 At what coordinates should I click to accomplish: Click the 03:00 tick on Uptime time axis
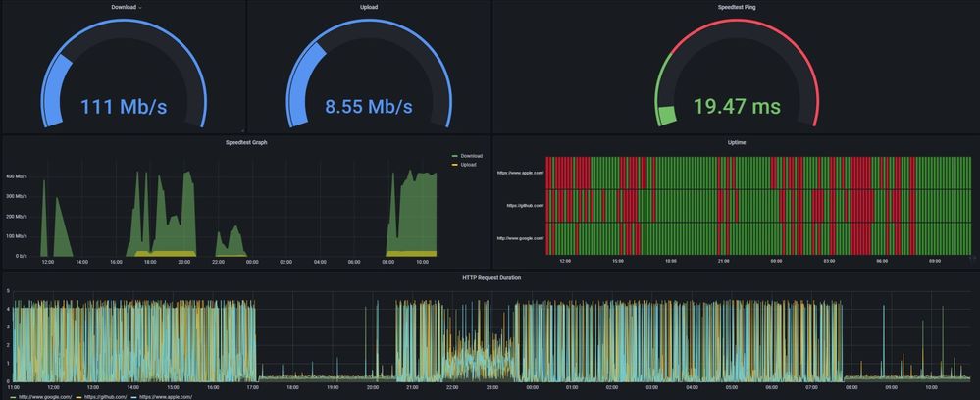tap(829, 261)
